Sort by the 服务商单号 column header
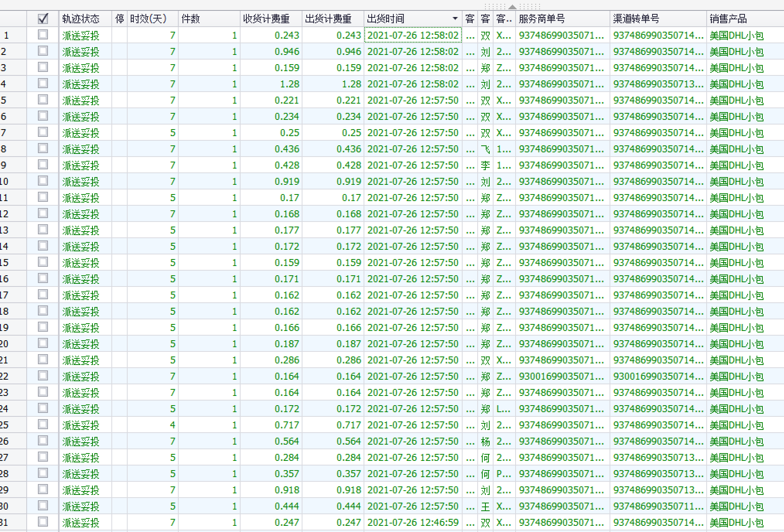 [x=562, y=19]
